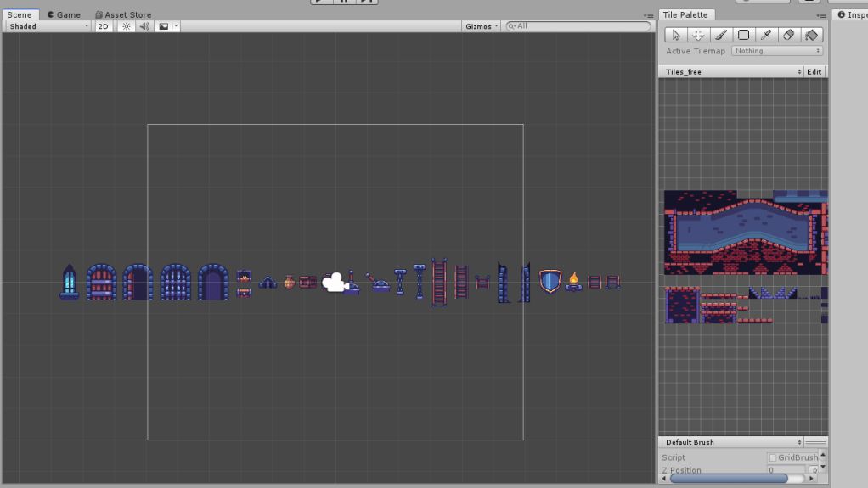Viewport: 868px width, 488px height.
Task: Click the shield sprite in the scene
Action: coord(550,282)
